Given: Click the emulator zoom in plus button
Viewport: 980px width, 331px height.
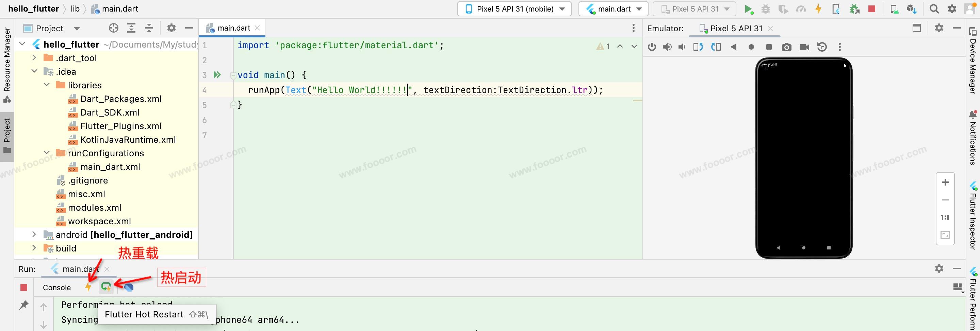Looking at the screenshot, I should point(945,182).
